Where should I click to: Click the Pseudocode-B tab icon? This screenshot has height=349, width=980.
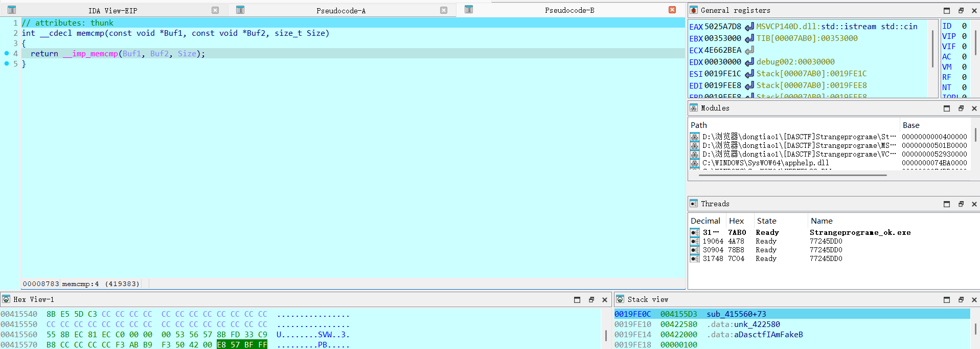[469, 9]
